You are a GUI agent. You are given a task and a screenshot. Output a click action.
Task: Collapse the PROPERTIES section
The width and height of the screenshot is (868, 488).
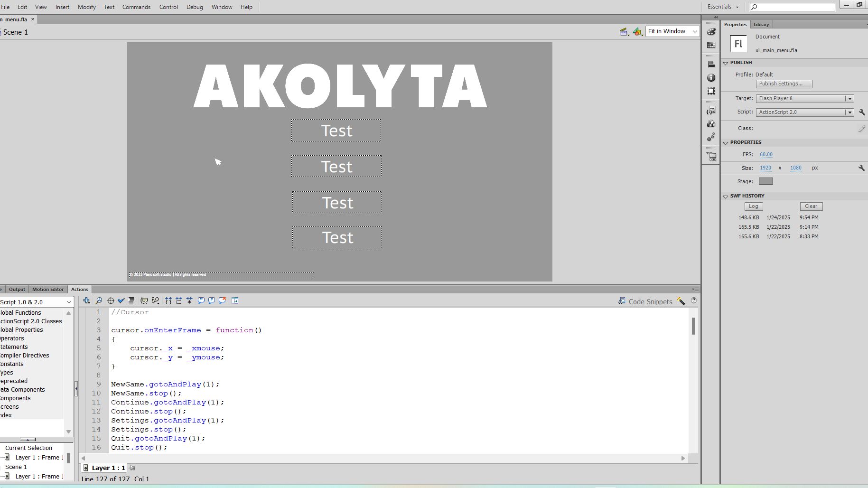725,143
